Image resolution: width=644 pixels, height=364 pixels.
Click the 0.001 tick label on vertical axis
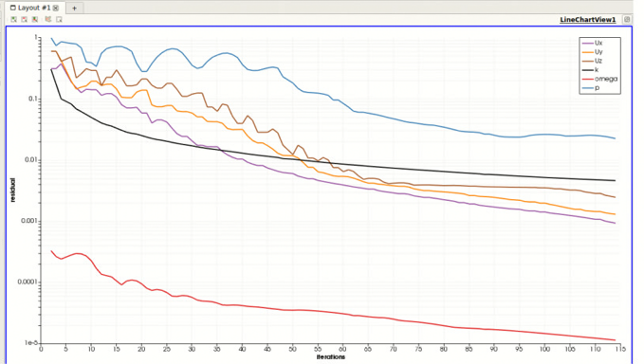point(28,221)
